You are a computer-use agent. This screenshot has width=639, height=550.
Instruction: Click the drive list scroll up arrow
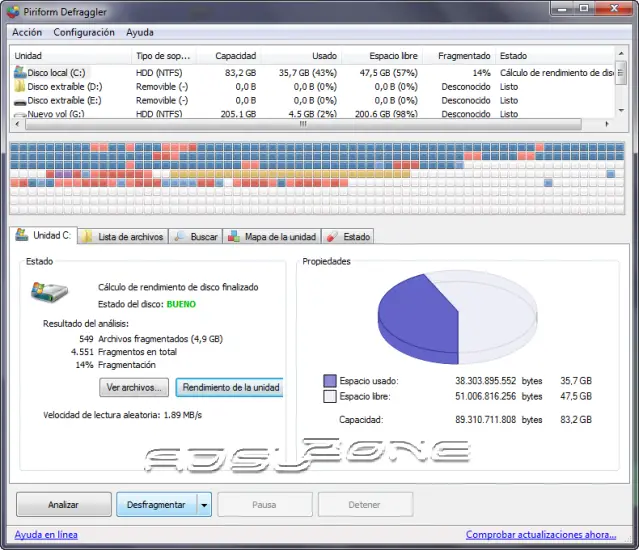(x=621, y=53)
